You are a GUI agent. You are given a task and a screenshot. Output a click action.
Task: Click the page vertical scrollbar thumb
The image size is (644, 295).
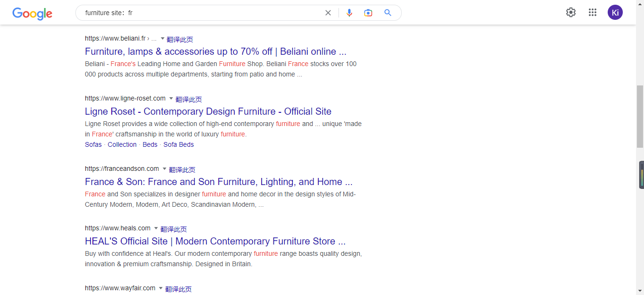pos(640,117)
